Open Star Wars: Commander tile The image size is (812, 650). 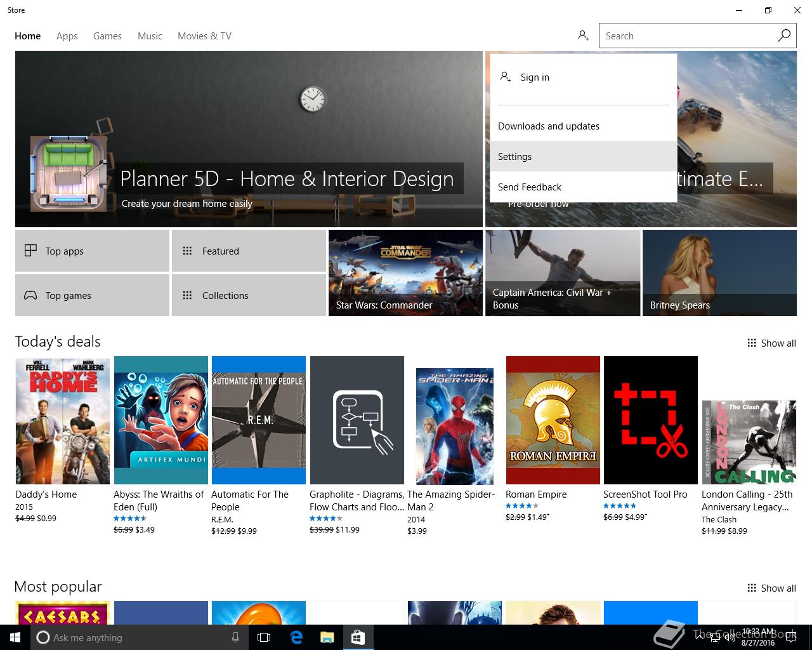click(x=405, y=273)
